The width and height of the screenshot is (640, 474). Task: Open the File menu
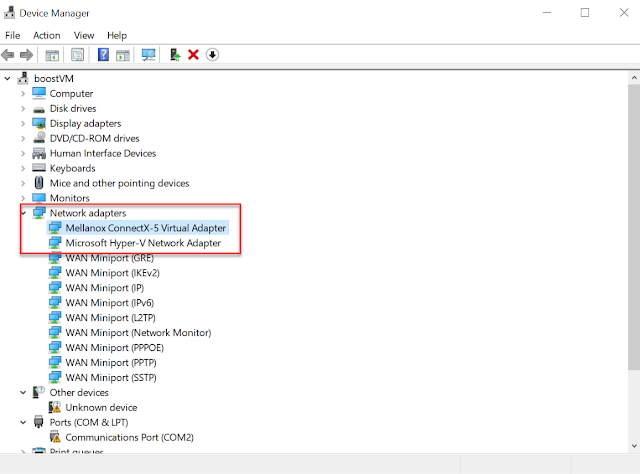(x=13, y=36)
